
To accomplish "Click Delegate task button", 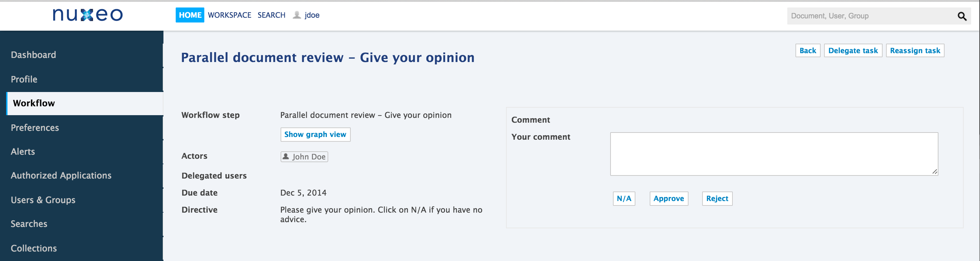I will pyautogui.click(x=853, y=51).
